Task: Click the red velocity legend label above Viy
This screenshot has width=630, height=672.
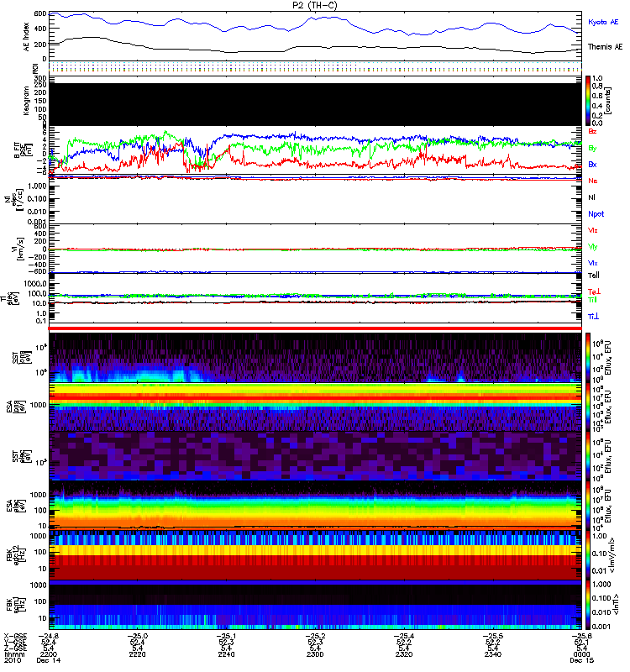Action: coord(592,230)
